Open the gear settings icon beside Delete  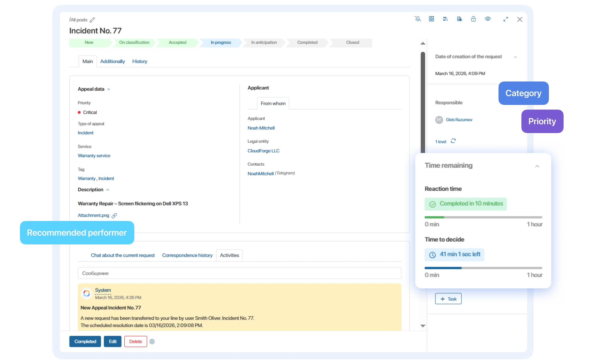tap(152, 342)
